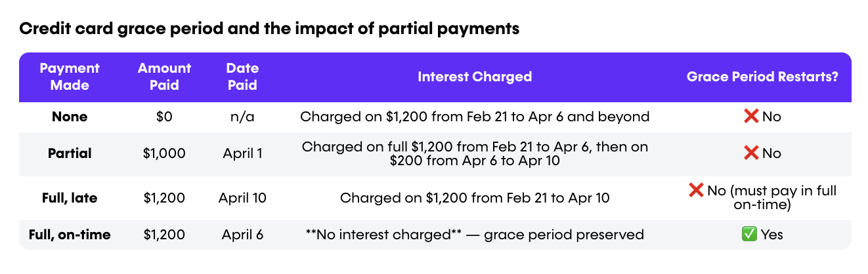The height and width of the screenshot is (274, 868).
Task: Select the Full, on-time row label
Action: click(x=70, y=235)
